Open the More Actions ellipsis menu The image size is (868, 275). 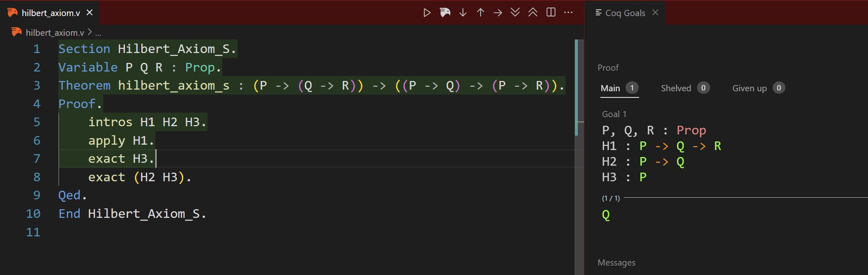tap(568, 13)
